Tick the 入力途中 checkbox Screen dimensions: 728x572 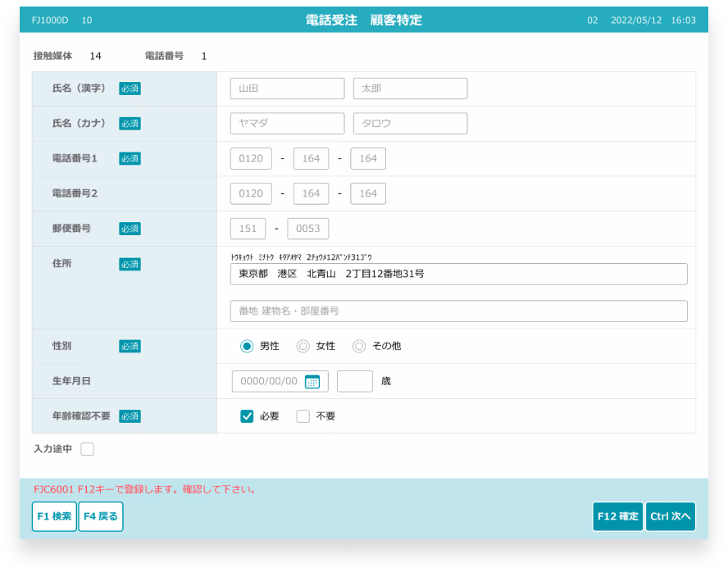(x=87, y=449)
